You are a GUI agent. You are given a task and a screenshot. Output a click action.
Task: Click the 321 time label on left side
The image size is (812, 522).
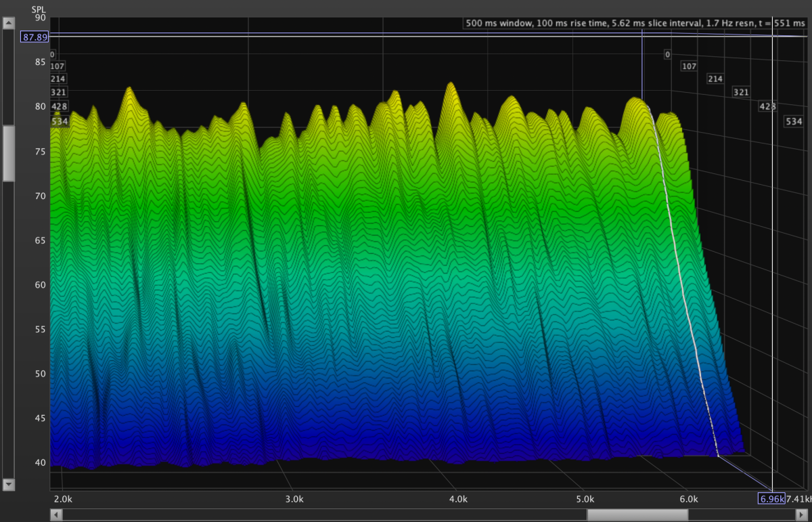(58, 92)
